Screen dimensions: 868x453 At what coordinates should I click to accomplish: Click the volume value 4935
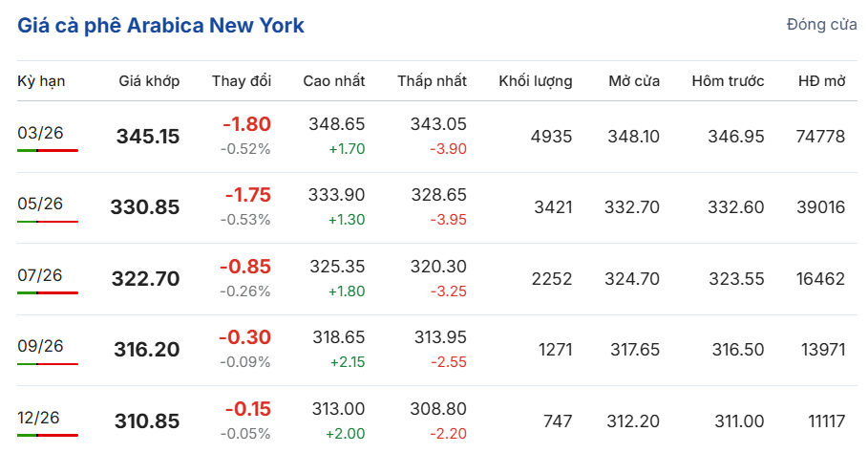[551, 137]
